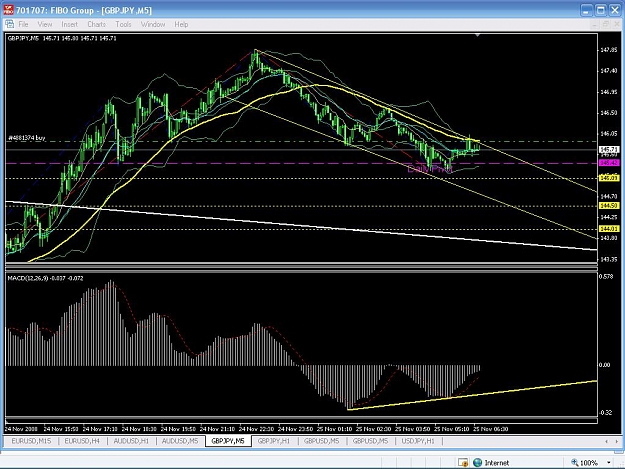
Task: Click the Internet zone globe icon
Action: point(477,463)
